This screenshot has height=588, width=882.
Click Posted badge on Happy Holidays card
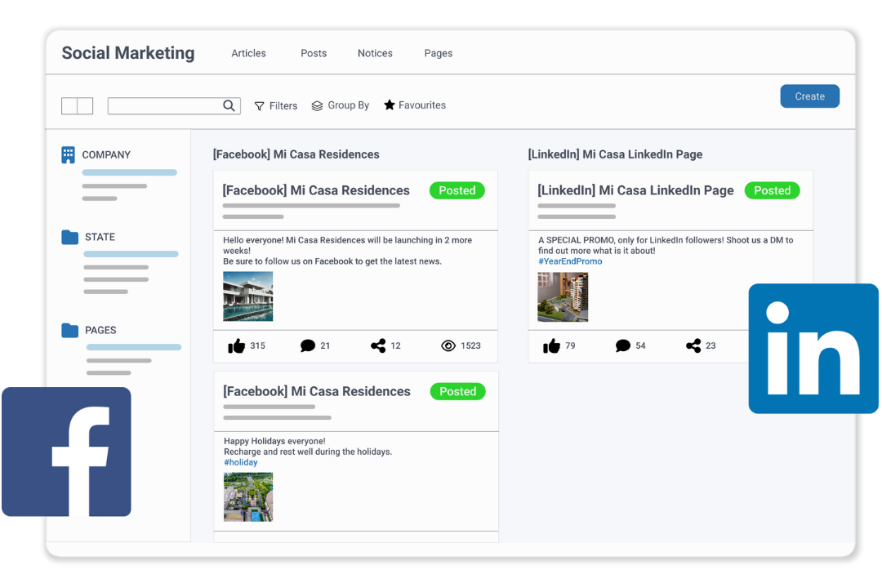[458, 391]
